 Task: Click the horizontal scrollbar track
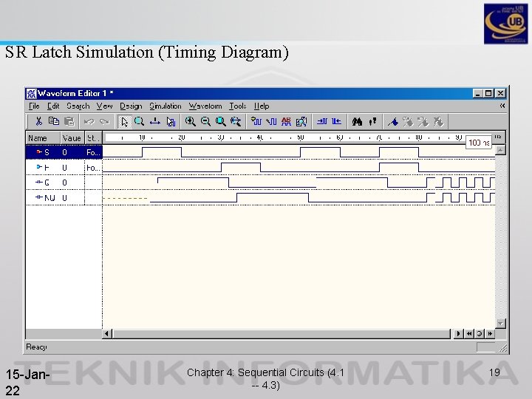(x=282, y=333)
